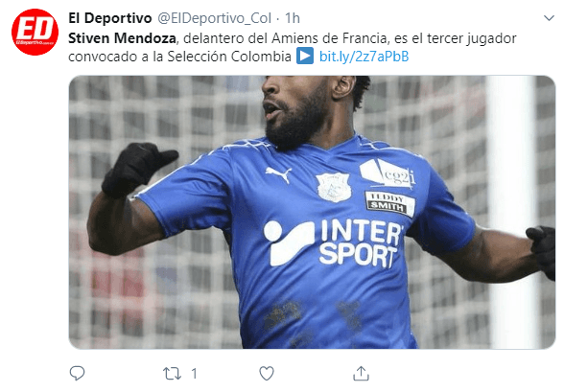Open the Stiven Mendoza photo
This screenshot has width=564, height=392.
coord(312,212)
